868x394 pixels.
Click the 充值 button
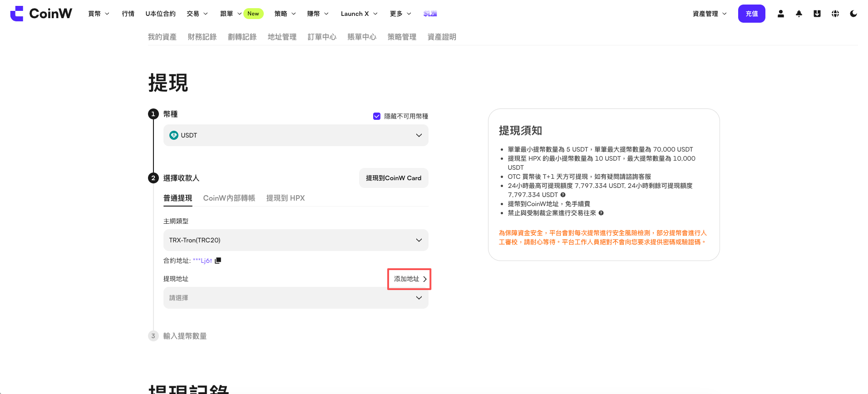point(751,14)
